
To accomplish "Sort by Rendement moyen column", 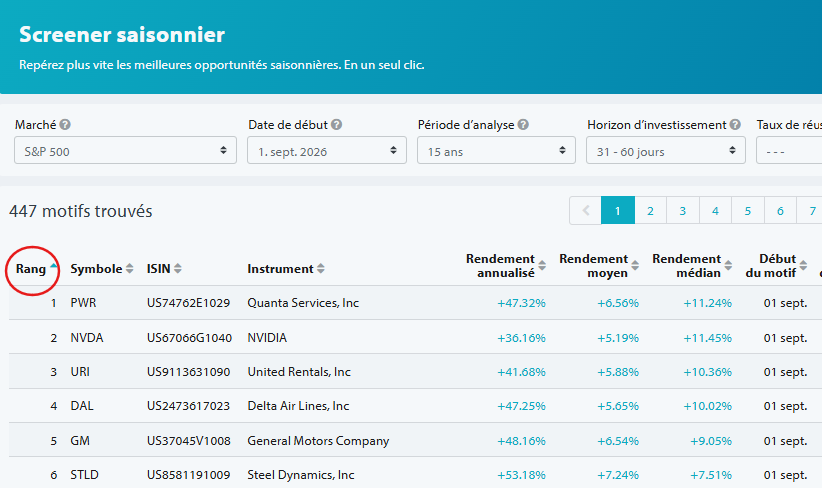I will 635,266.
